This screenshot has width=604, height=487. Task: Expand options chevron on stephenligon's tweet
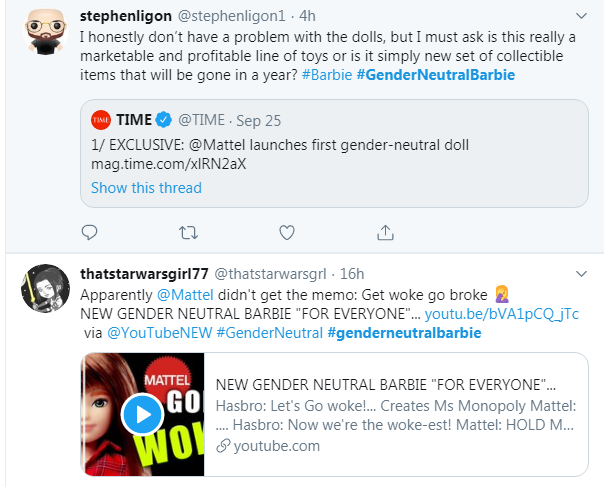coord(581,16)
